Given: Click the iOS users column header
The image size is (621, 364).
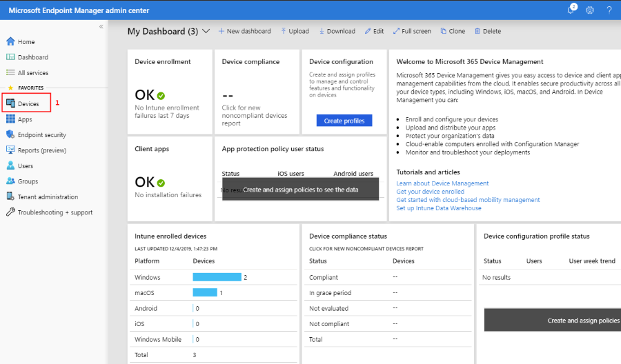Looking at the screenshot, I should point(290,174).
